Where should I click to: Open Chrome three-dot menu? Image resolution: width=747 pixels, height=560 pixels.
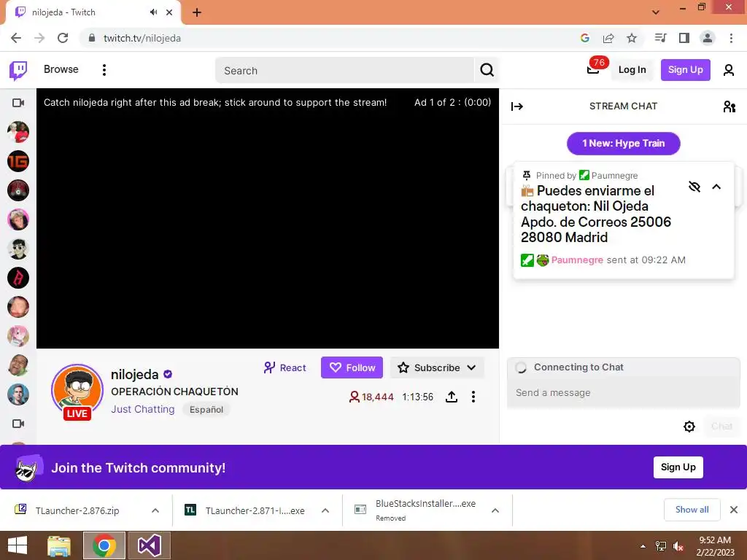click(731, 38)
